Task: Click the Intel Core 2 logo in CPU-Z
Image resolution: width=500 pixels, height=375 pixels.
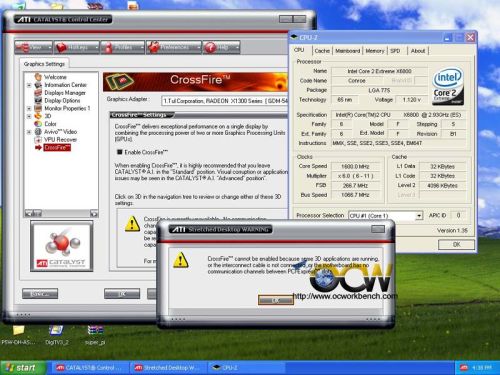Action: (448, 86)
